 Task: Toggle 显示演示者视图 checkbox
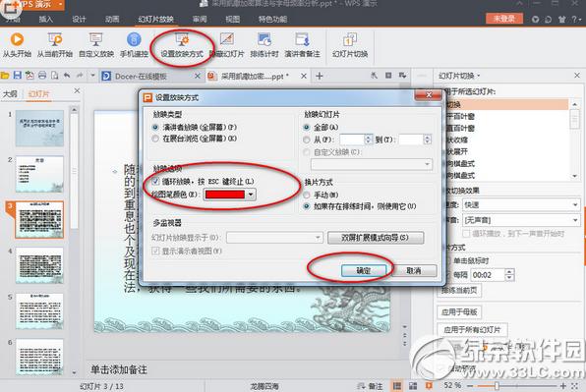pyautogui.click(x=155, y=251)
